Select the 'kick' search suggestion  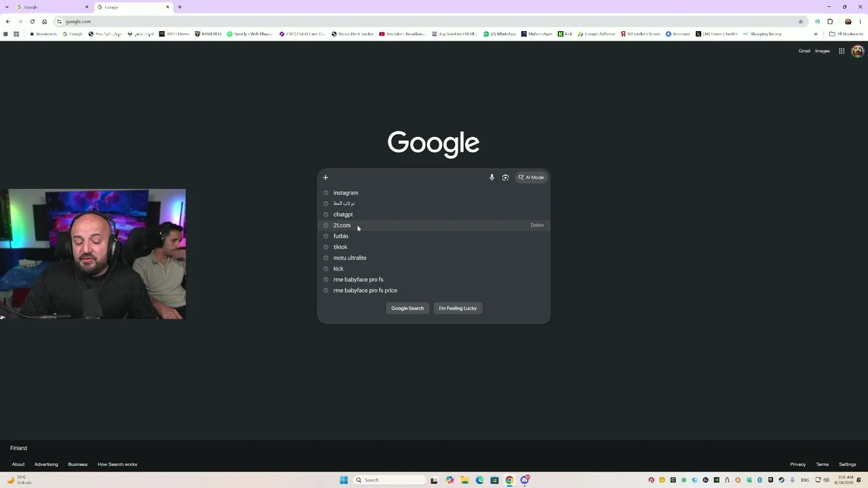coord(434,268)
